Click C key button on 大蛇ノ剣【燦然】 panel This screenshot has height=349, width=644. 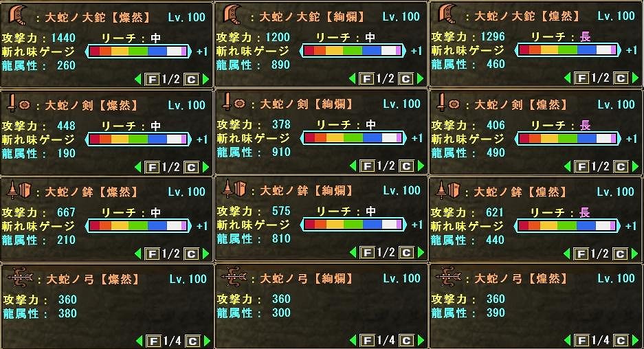pyautogui.click(x=191, y=168)
